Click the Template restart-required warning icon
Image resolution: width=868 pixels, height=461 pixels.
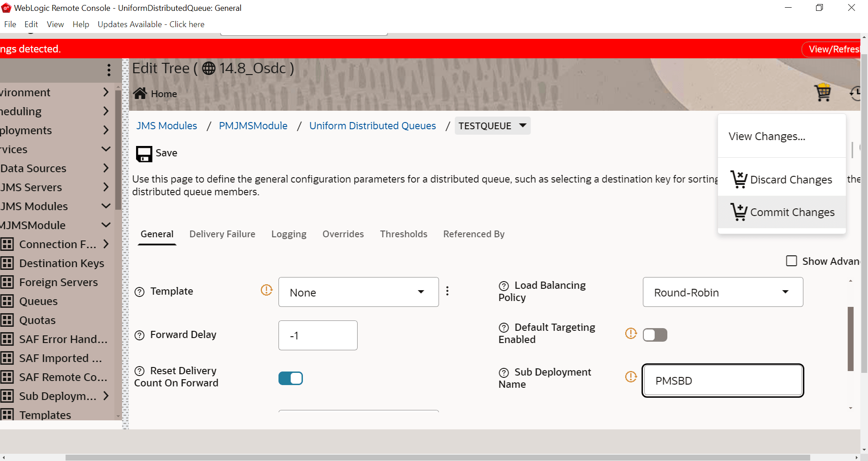point(267,290)
